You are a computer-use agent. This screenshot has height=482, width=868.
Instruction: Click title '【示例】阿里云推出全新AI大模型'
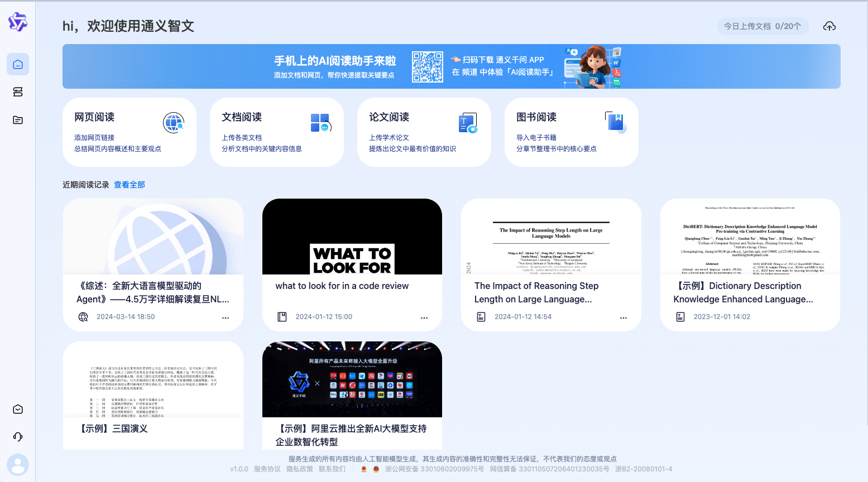pos(351,435)
